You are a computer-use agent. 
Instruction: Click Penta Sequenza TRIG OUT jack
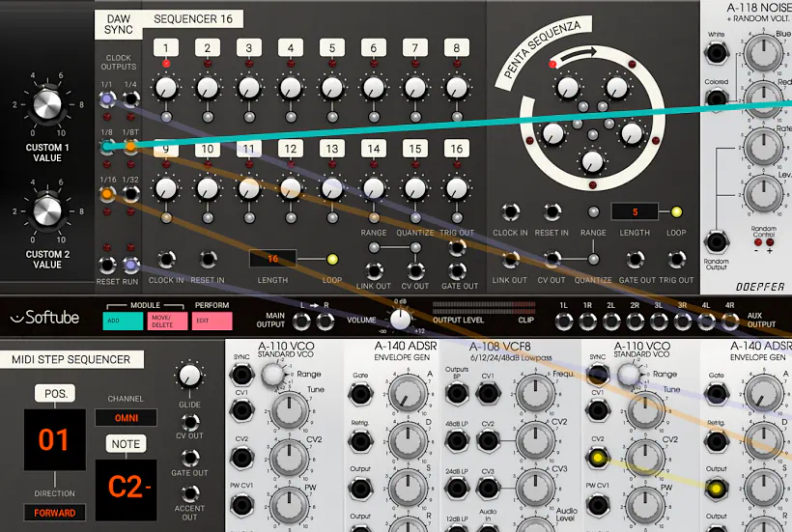[676, 260]
